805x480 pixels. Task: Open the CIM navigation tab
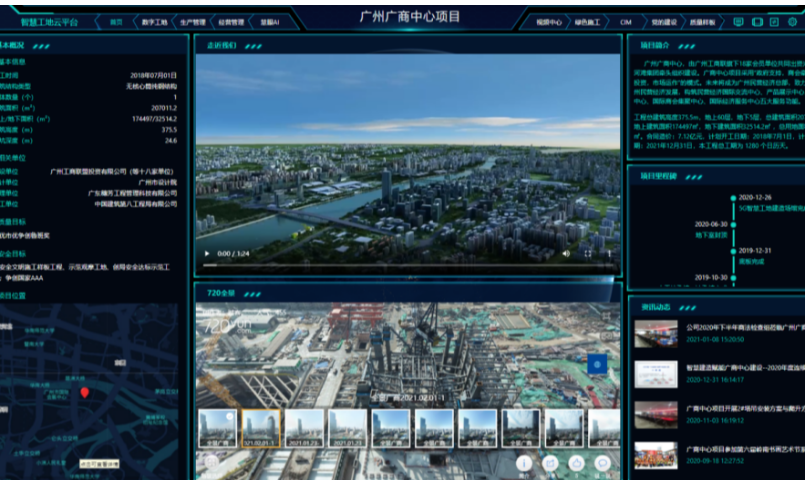626,21
